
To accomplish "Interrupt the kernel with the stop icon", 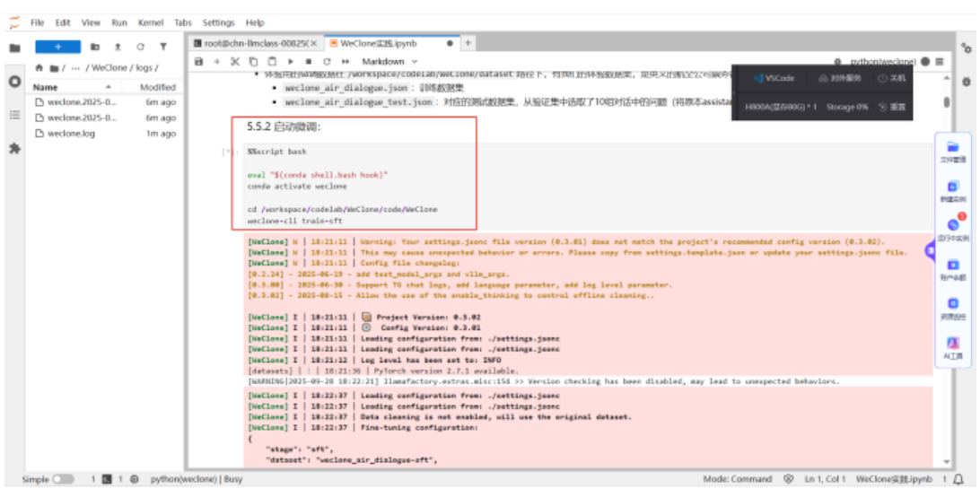I will click(309, 62).
